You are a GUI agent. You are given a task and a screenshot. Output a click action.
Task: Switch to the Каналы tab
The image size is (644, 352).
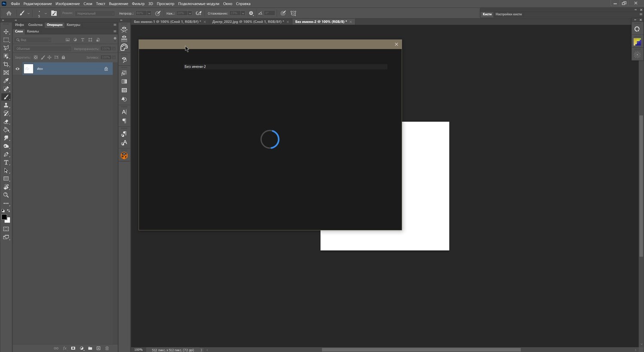33,31
